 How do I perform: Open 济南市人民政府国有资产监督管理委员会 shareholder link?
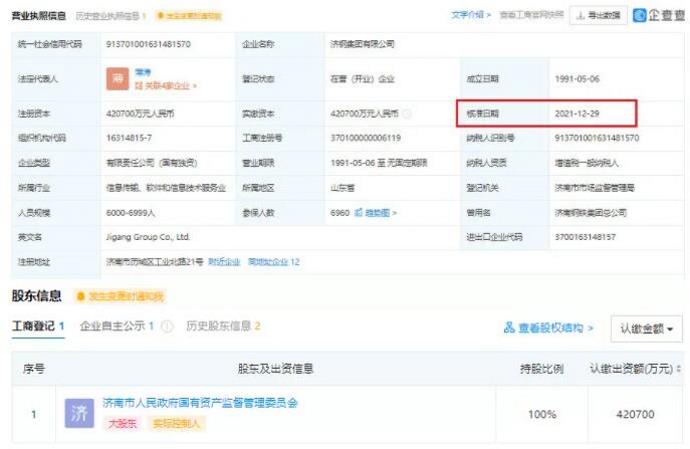coord(200,403)
